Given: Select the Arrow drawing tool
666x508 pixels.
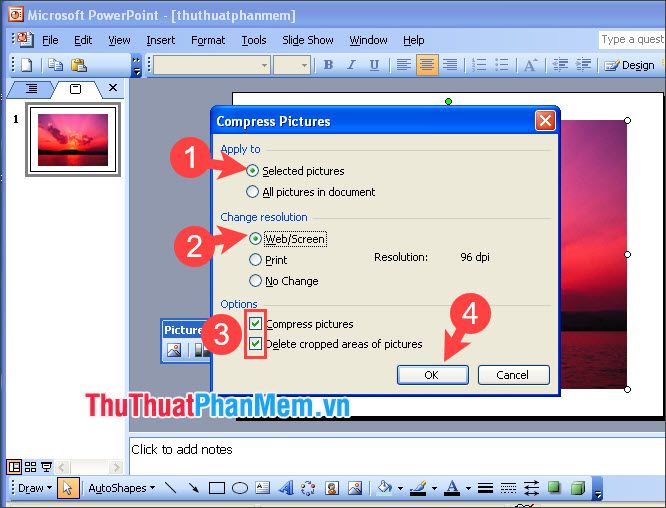Looking at the screenshot, I should (x=193, y=488).
